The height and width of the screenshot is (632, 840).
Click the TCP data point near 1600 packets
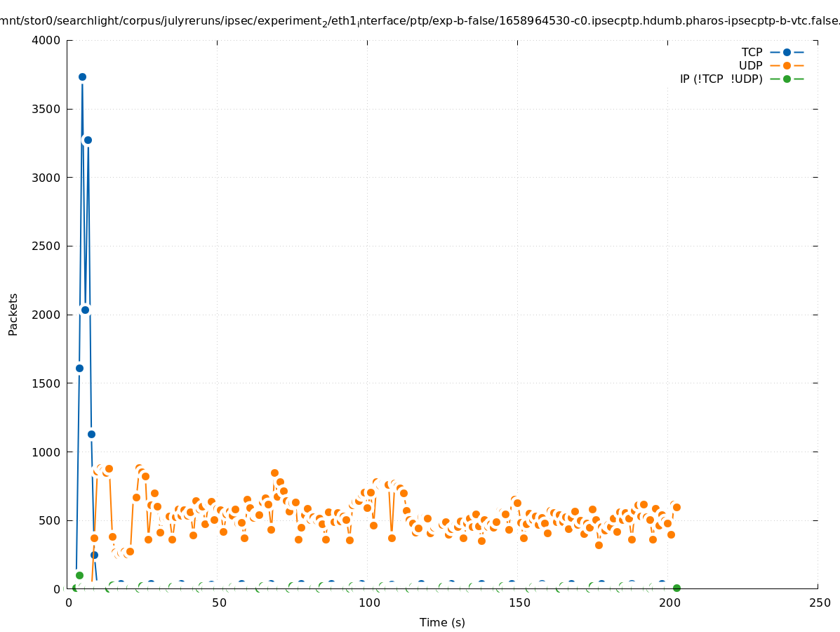point(79,368)
